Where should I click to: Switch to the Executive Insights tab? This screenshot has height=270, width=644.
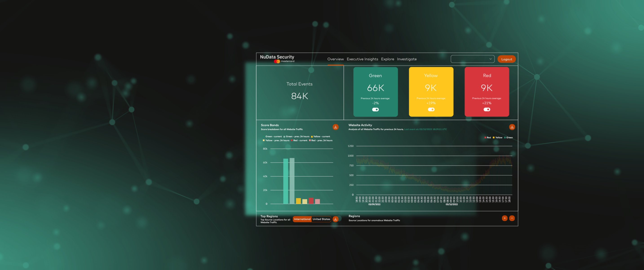tap(362, 59)
